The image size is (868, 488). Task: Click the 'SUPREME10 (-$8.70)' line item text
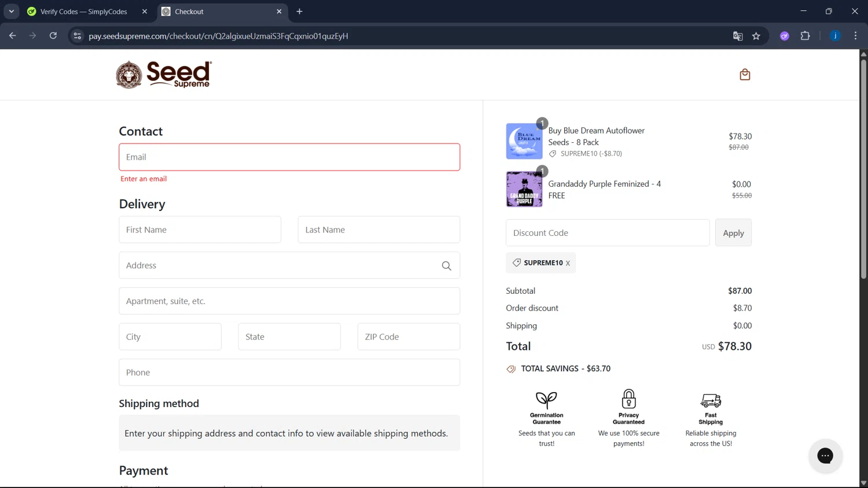tap(591, 154)
